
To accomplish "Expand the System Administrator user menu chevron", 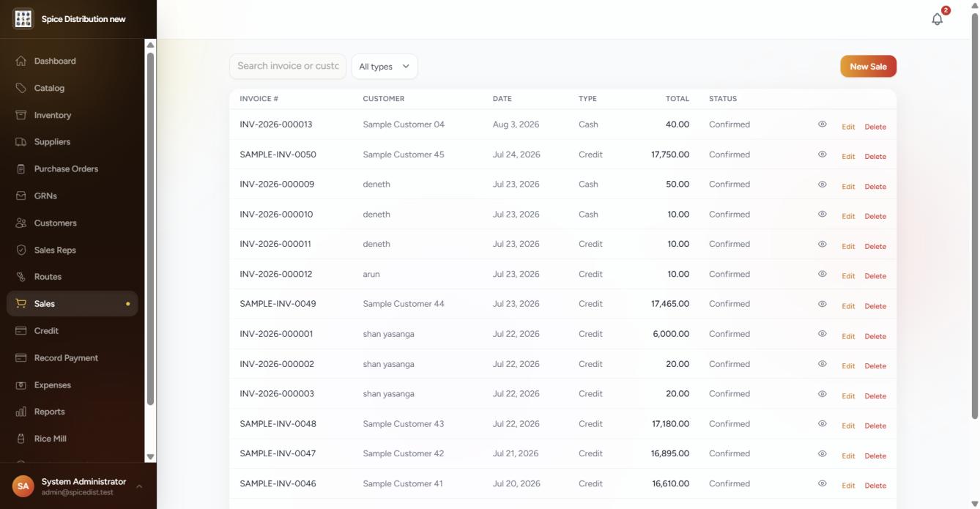I will click(138, 486).
